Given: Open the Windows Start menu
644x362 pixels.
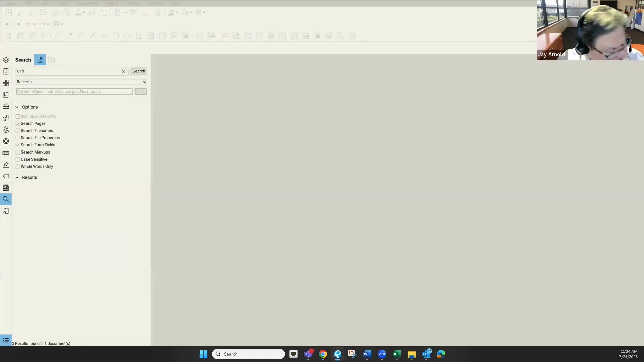Looking at the screenshot, I should 203,354.
